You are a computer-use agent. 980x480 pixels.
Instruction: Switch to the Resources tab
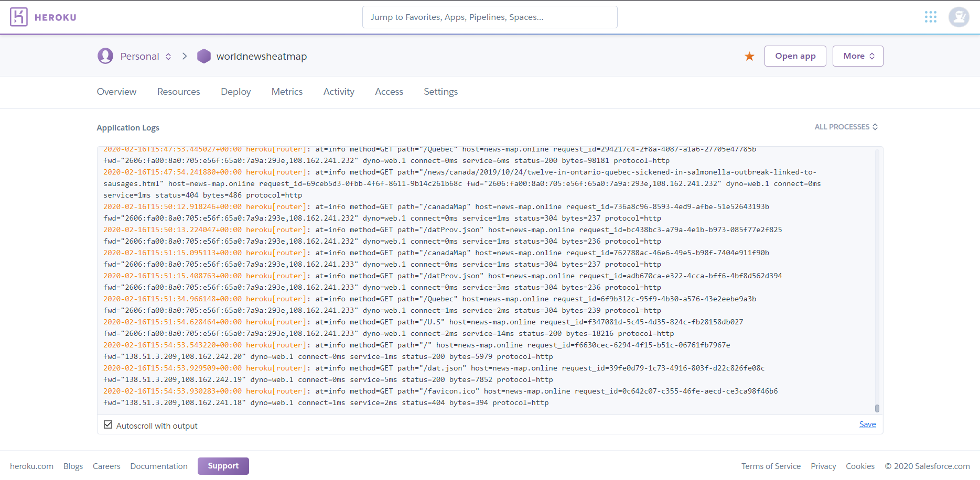point(179,92)
